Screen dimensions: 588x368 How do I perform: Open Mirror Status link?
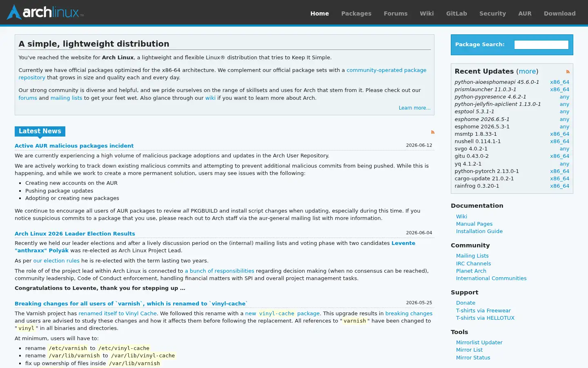tap(473, 358)
